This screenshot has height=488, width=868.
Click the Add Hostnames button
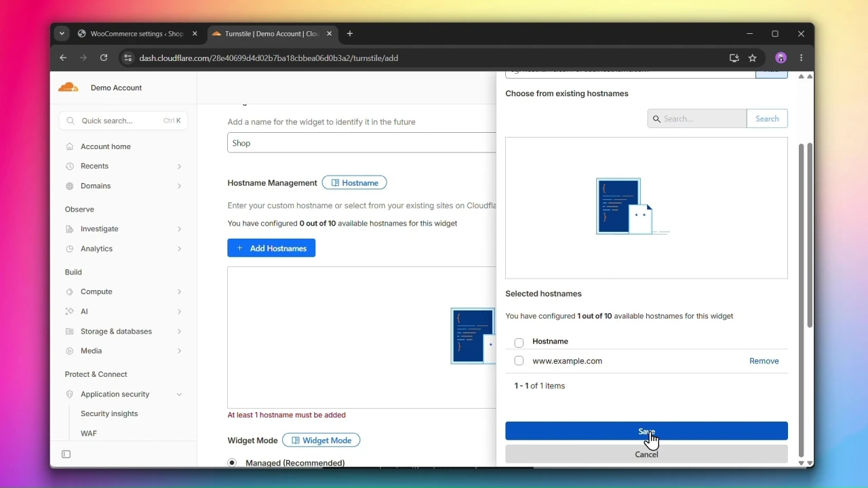(x=271, y=248)
